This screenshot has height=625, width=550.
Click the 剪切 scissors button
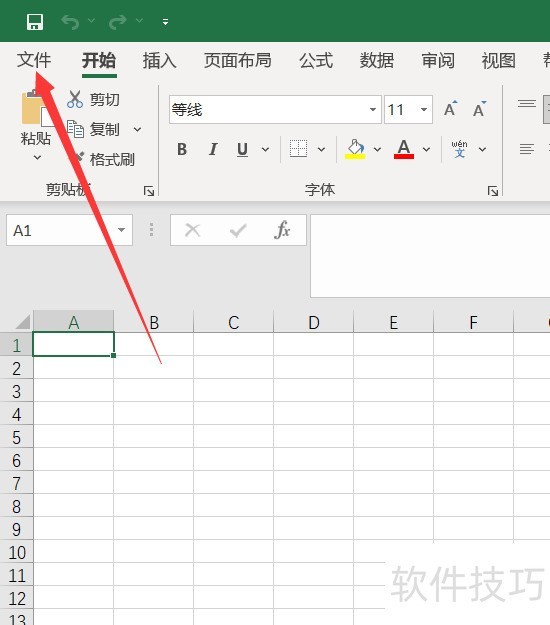pyautogui.click(x=94, y=99)
